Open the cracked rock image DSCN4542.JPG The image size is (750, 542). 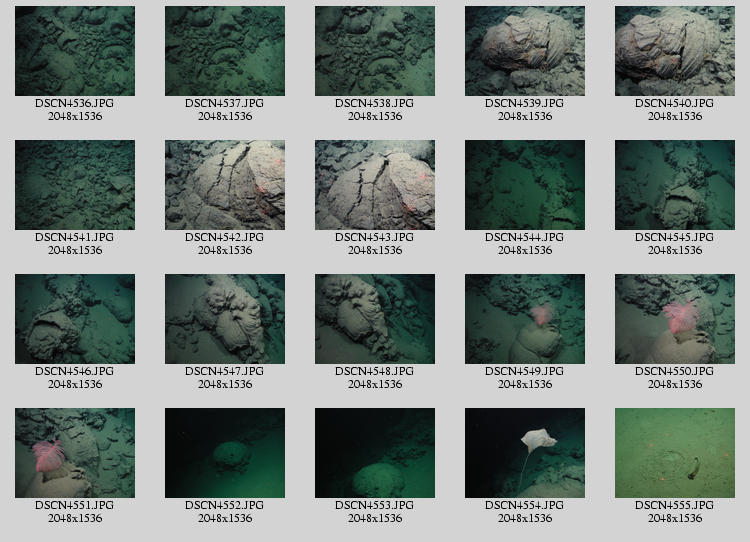(225, 185)
